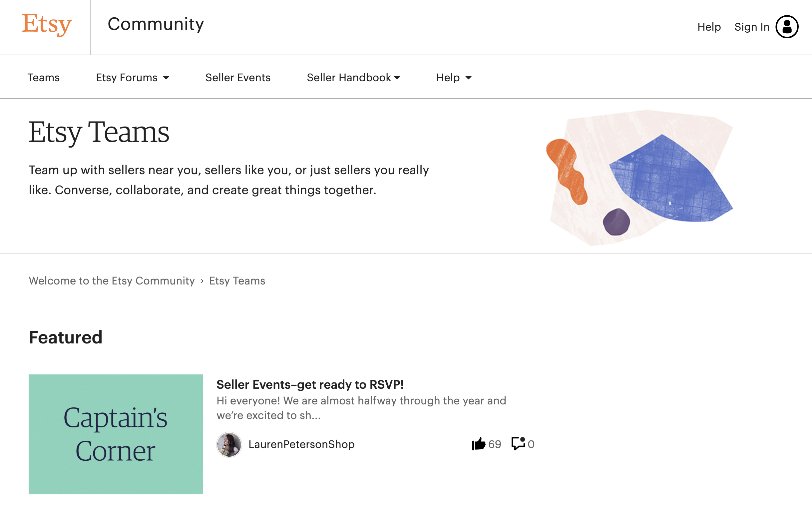812x515 pixels.
Task: Open the user profile avatar icon
Action: click(x=787, y=27)
